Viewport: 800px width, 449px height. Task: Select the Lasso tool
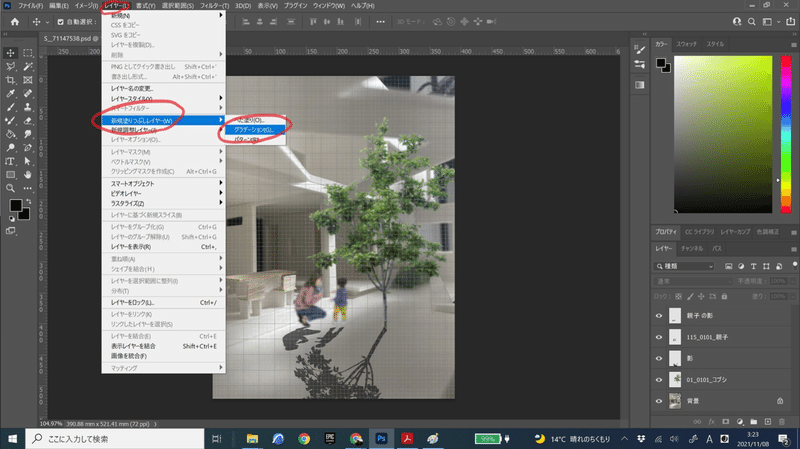(x=10, y=67)
